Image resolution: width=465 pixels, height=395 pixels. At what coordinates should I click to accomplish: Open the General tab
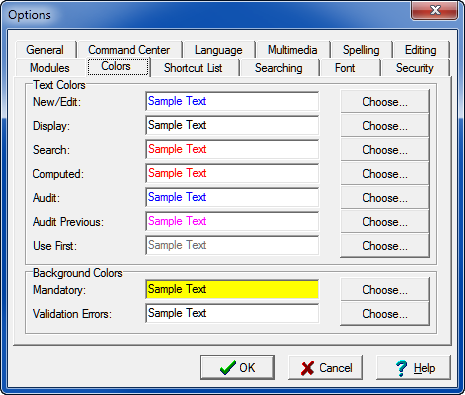(x=45, y=50)
